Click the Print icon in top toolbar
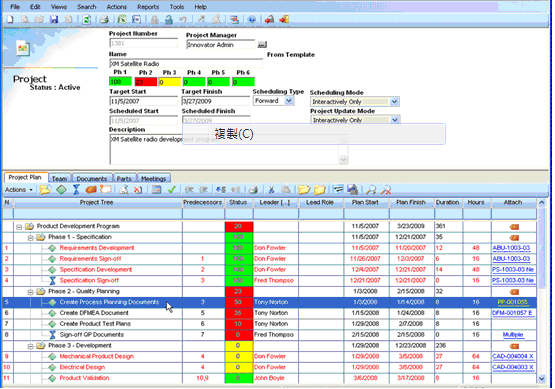 coord(104,19)
